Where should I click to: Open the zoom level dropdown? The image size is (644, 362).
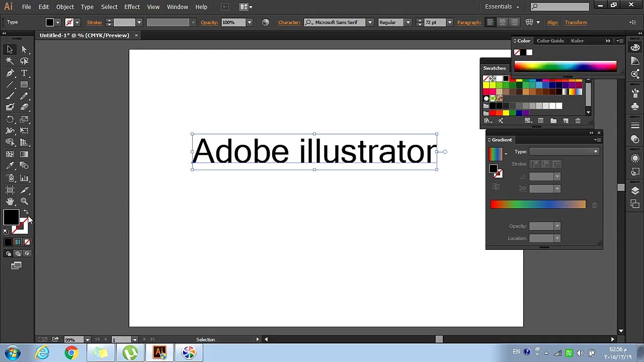click(88, 340)
